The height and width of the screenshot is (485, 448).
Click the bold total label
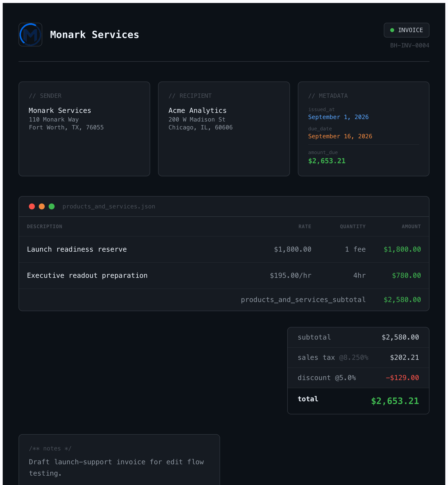click(x=308, y=399)
